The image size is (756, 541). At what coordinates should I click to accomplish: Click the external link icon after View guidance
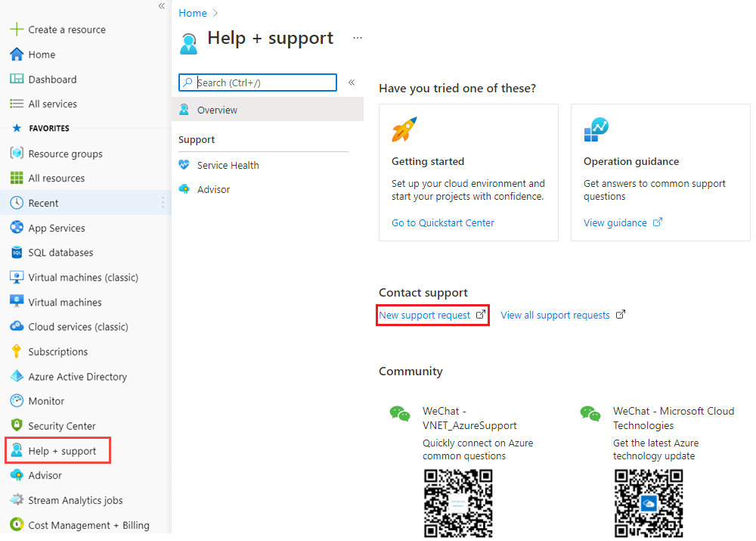(x=657, y=222)
